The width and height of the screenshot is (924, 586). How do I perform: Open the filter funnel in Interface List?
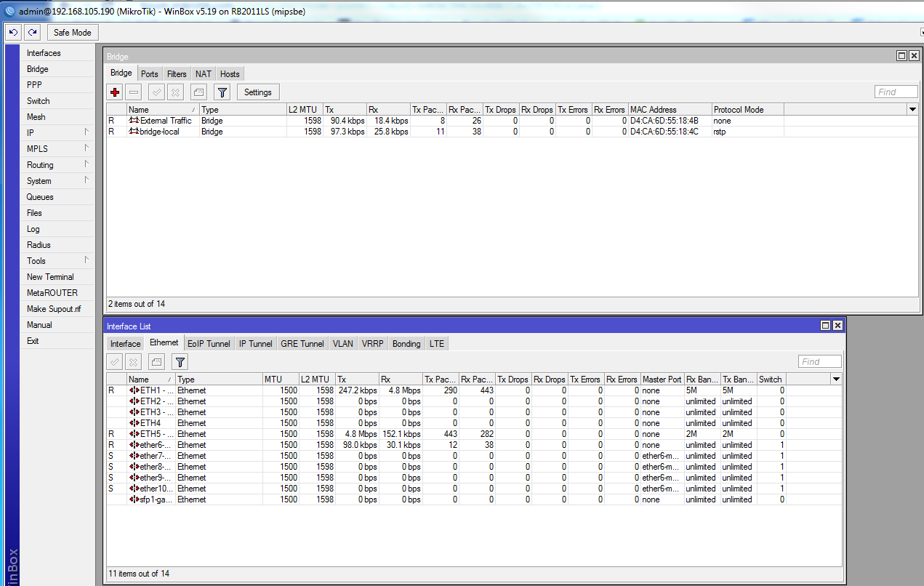coord(180,361)
